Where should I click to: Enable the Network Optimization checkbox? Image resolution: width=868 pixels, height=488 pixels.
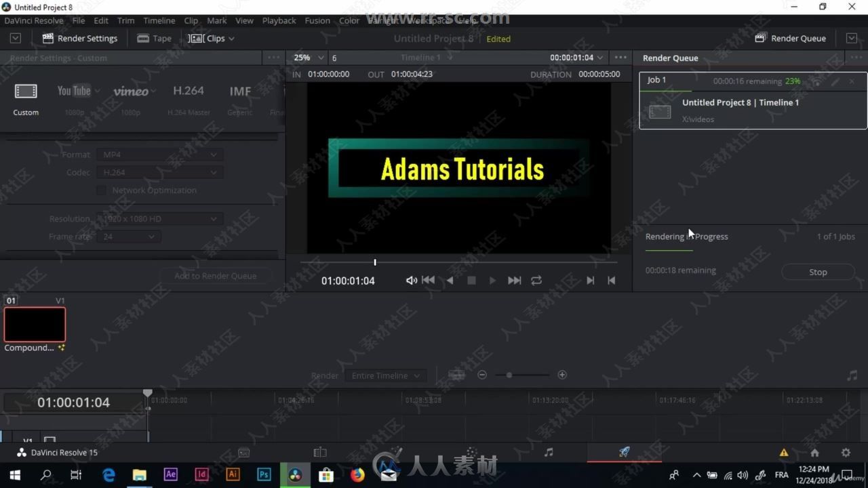[x=102, y=190]
